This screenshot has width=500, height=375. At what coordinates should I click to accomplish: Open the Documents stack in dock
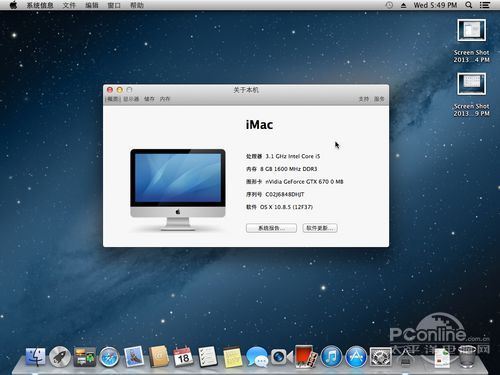[x=442, y=357]
